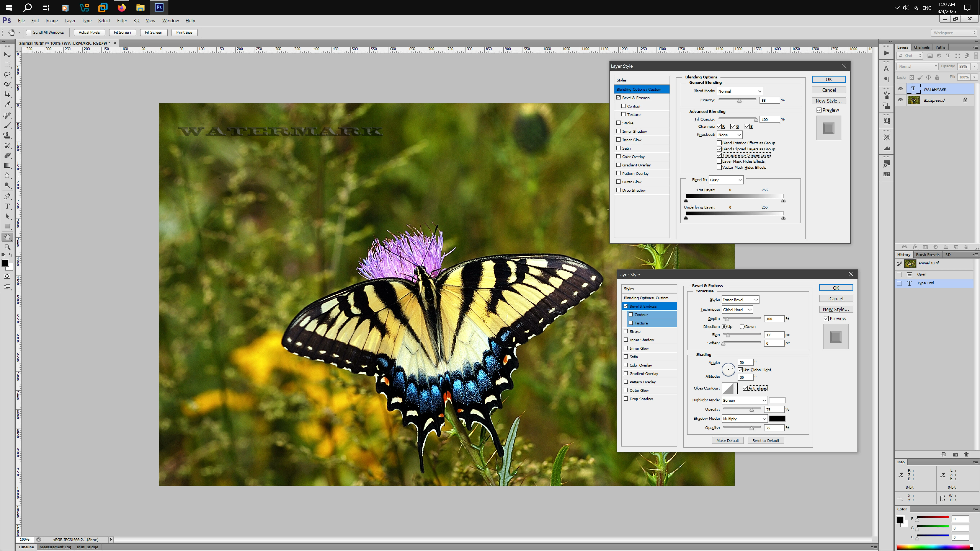The height and width of the screenshot is (551, 980).
Task: Switch to the Mini Bridge tab
Action: pos(87,547)
